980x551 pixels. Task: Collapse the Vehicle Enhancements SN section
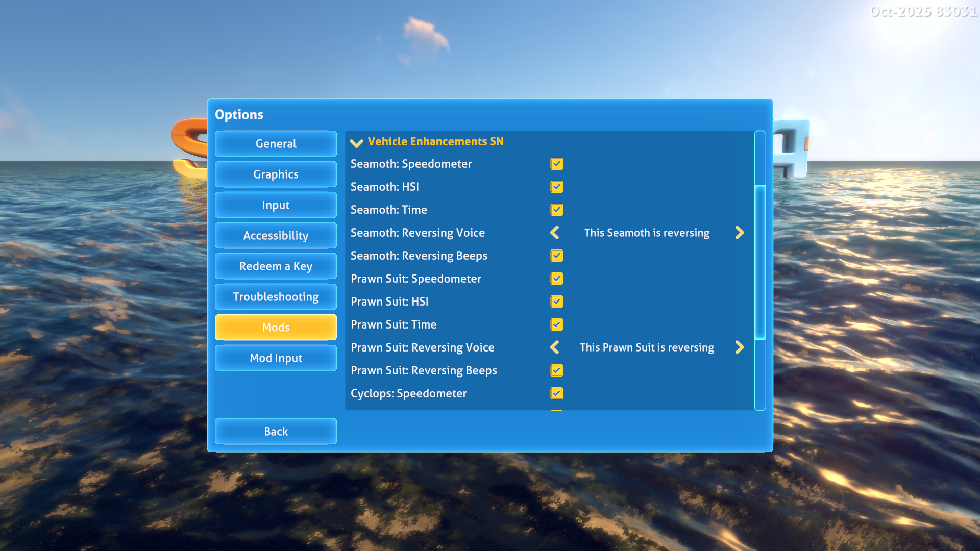[356, 142]
